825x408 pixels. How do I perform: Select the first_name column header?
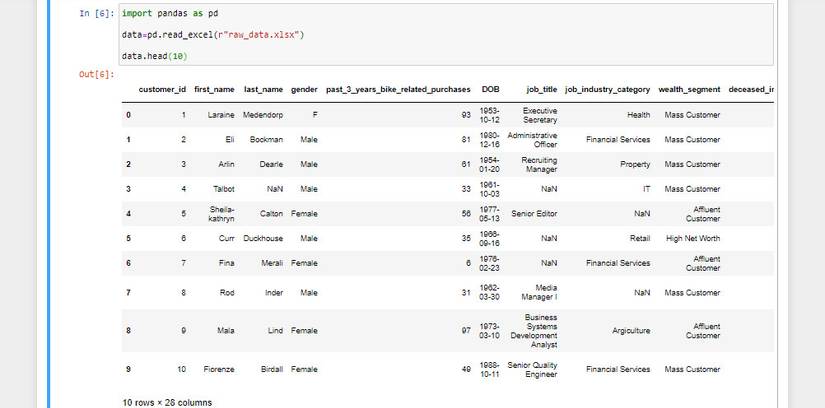click(x=214, y=89)
